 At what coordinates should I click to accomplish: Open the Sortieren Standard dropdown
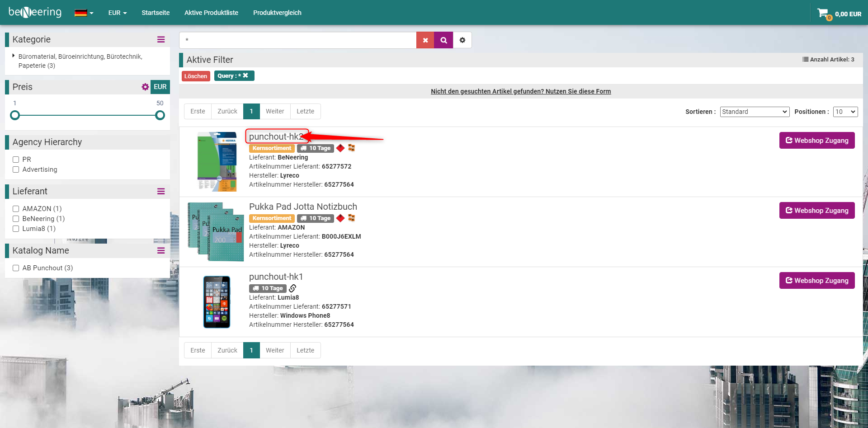tap(754, 112)
